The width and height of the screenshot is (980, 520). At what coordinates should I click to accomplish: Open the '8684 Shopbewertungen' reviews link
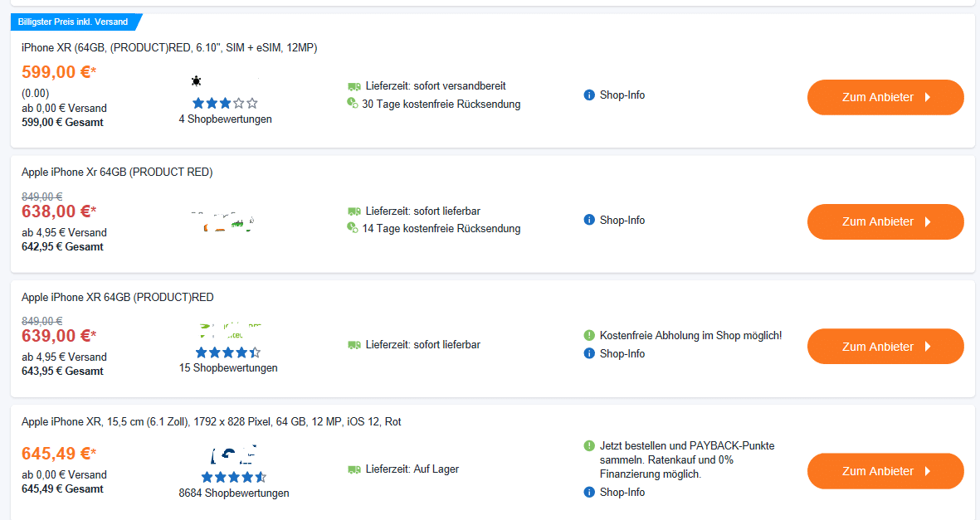(x=234, y=493)
